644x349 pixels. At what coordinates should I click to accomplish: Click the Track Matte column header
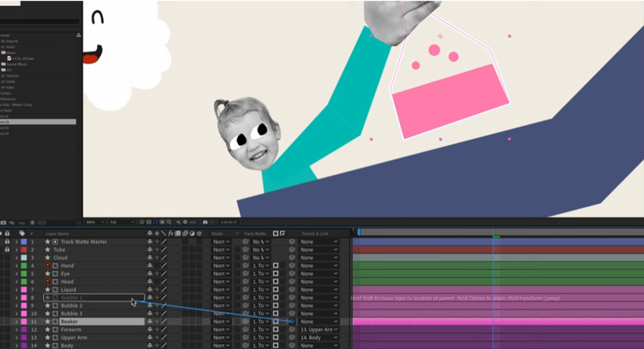pyautogui.click(x=255, y=234)
